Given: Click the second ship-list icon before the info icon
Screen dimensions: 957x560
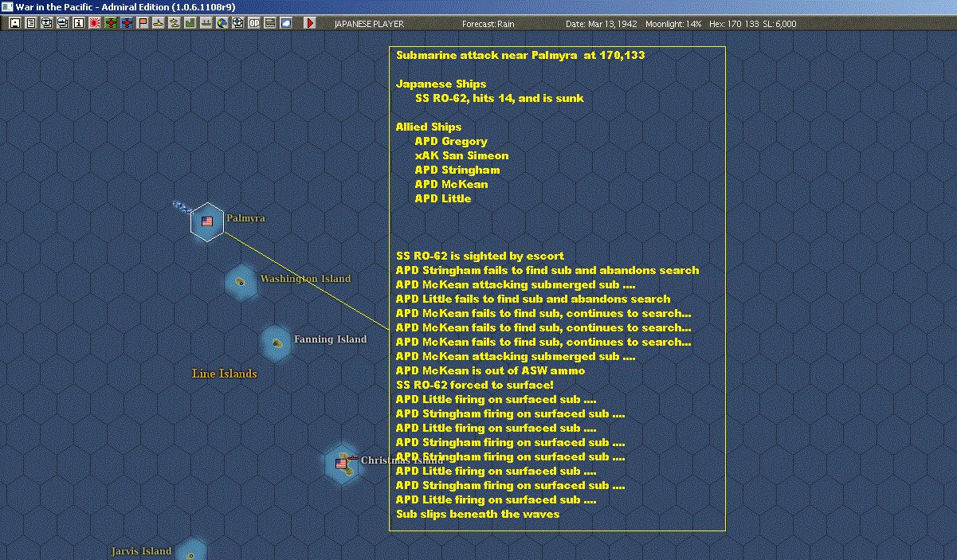Looking at the screenshot, I should tap(63, 23).
